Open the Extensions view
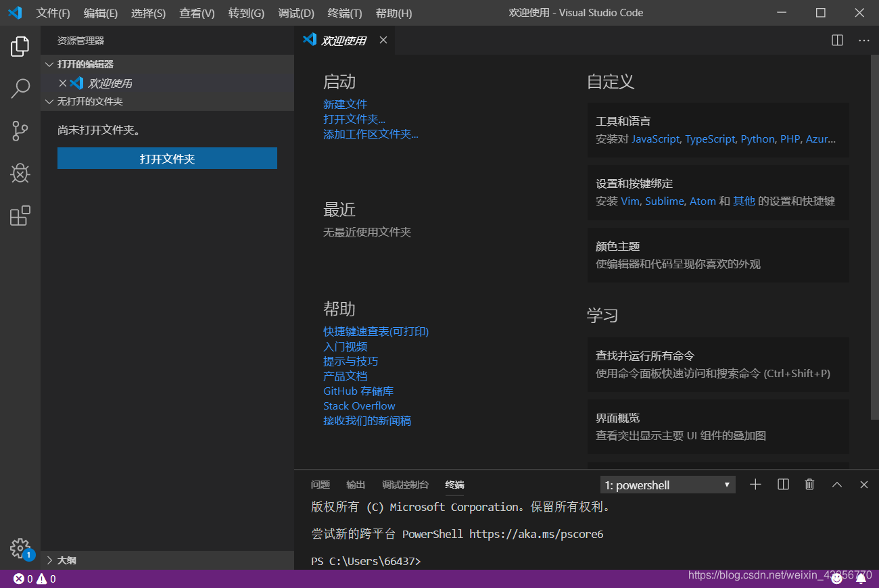The image size is (879, 588). (x=20, y=216)
